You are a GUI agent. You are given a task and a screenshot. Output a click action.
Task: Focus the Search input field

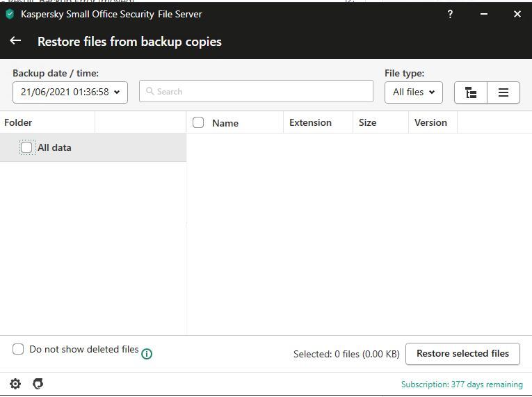tap(256, 91)
